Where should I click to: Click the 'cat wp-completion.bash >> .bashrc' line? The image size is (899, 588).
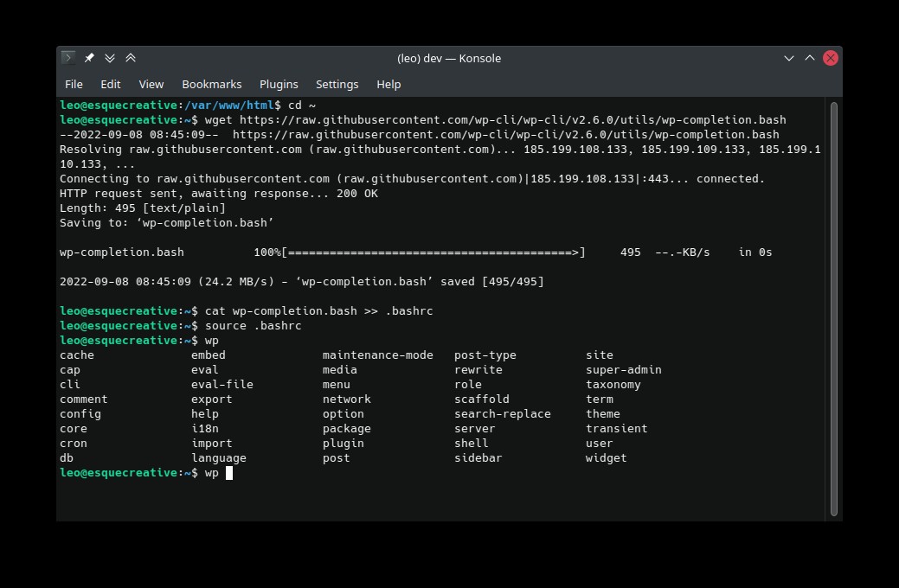click(x=318, y=311)
